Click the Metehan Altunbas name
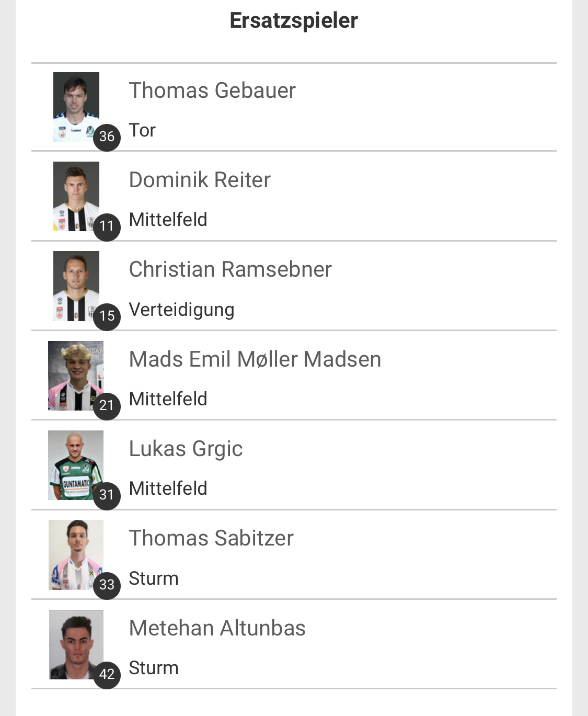The height and width of the screenshot is (716, 588). [x=217, y=628]
